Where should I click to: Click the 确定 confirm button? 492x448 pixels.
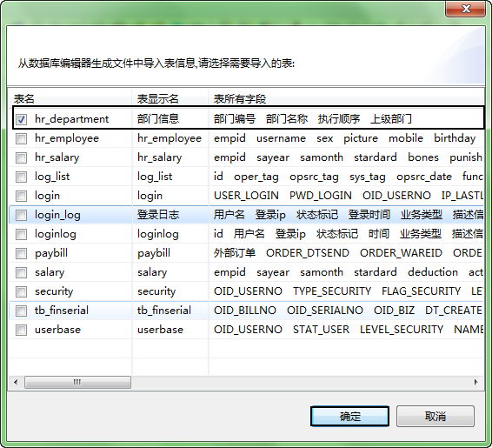tap(349, 417)
